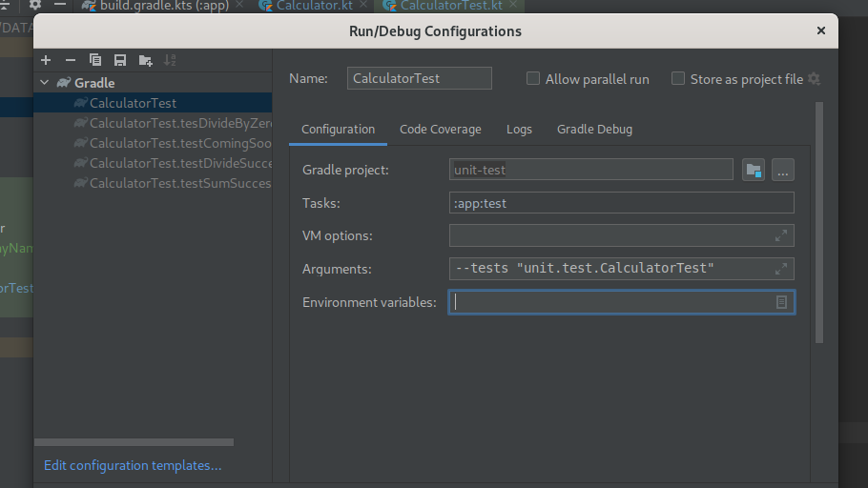Save configuration using the floppy disk icon

tap(120, 60)
